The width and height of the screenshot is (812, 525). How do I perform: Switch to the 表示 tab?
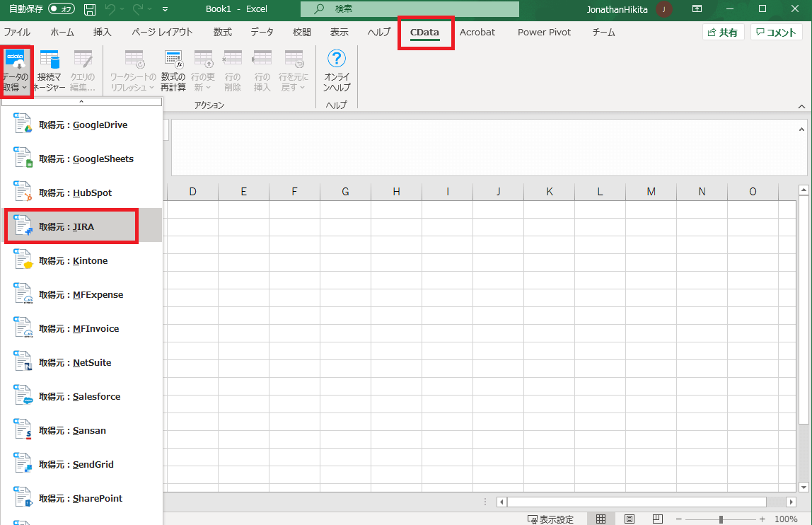340,32
